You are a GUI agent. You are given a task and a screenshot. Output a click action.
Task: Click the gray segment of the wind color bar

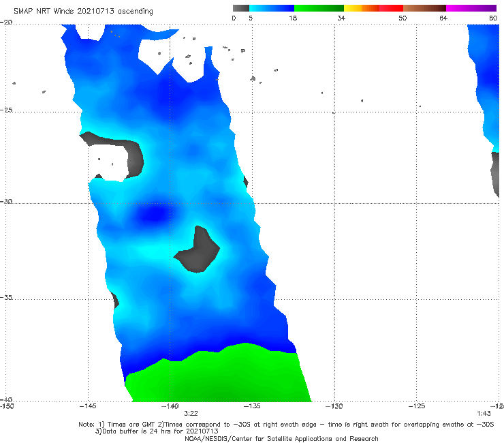[240, 8]
